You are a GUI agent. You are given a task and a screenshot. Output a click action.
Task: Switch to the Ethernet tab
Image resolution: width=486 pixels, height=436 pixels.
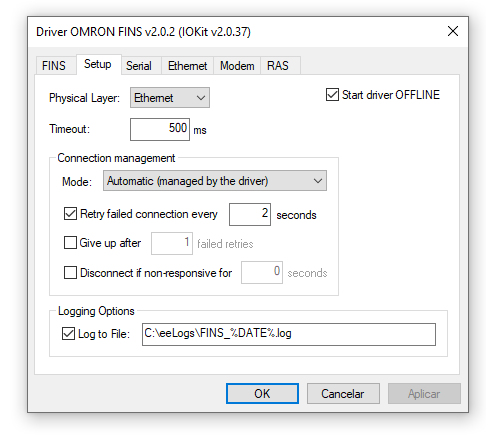[187, 66]
